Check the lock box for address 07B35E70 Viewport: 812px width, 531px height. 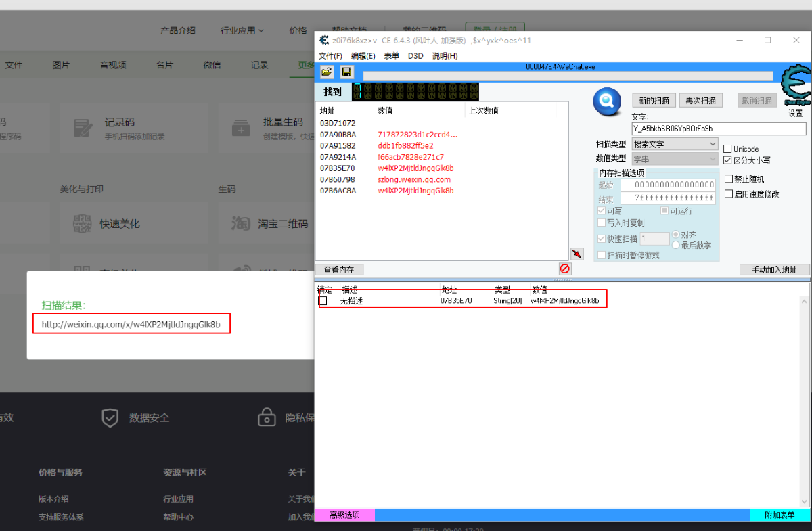[x=323, y=300]
